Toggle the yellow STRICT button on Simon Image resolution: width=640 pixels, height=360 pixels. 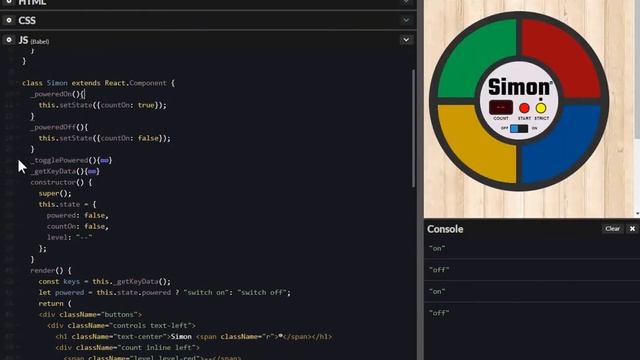[541, 108]
